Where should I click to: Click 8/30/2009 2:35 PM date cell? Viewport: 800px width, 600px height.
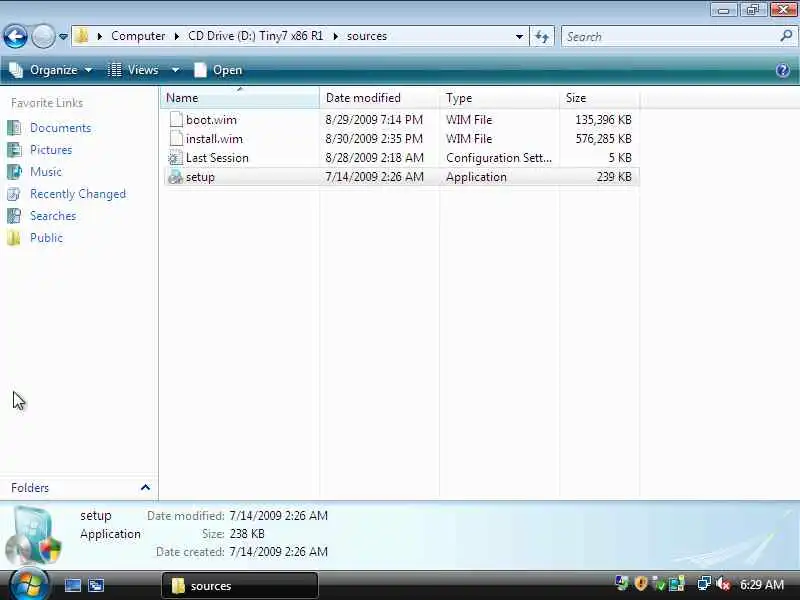pyautogui.click(x=374, y=139)
